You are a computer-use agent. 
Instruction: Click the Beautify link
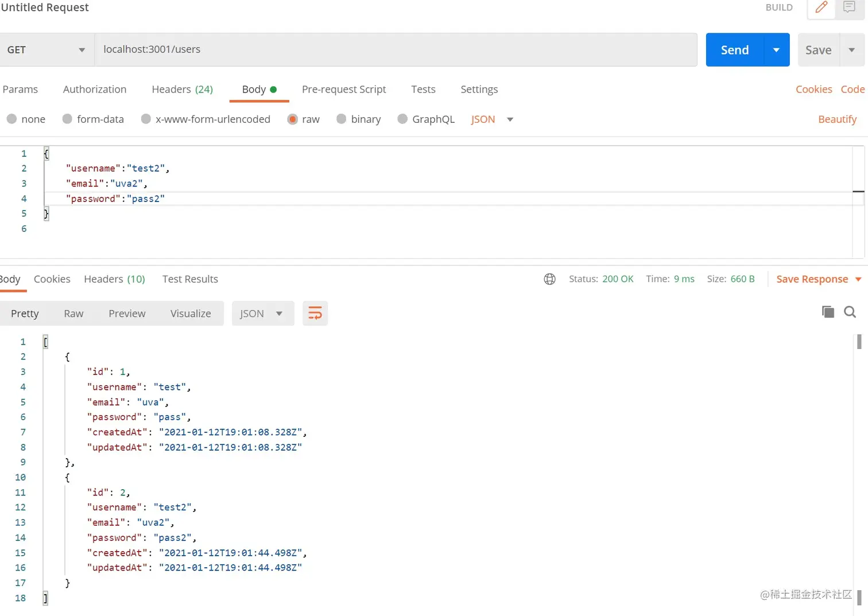[837, 119]
